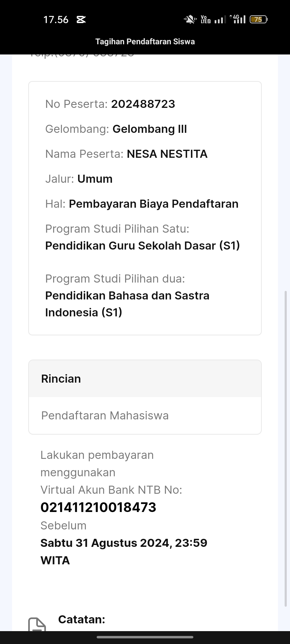Tap the first SIM signal bars icon
This screenshot has height=644, width=290.
click(220, 20)
